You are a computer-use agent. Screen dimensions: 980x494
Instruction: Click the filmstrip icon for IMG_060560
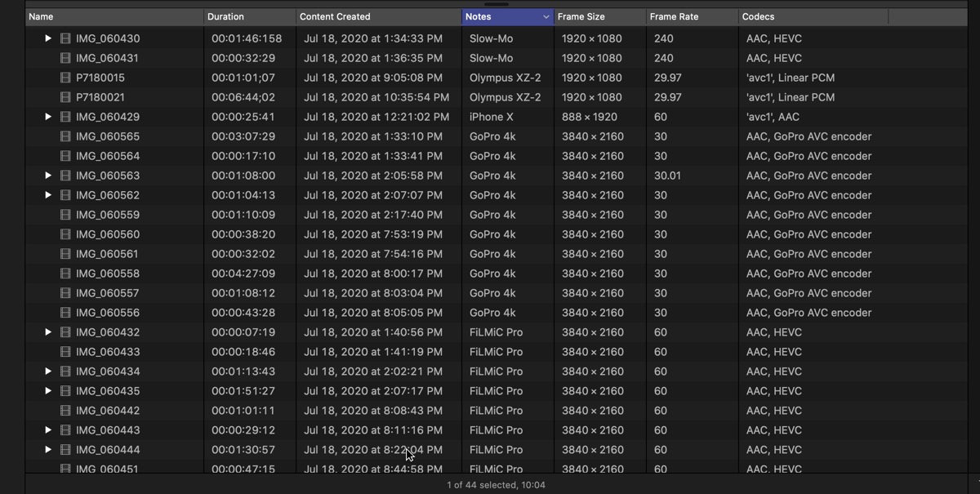point(65,234)
